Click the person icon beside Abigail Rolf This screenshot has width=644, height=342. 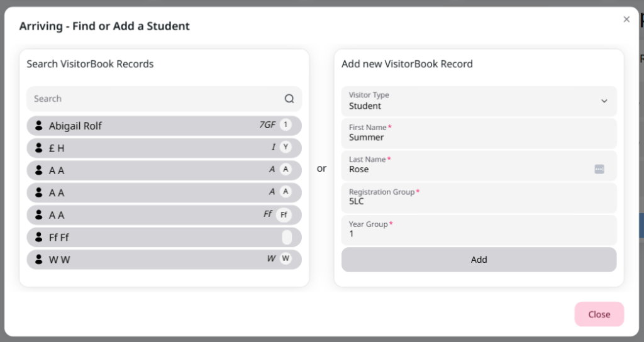[38, 126]
